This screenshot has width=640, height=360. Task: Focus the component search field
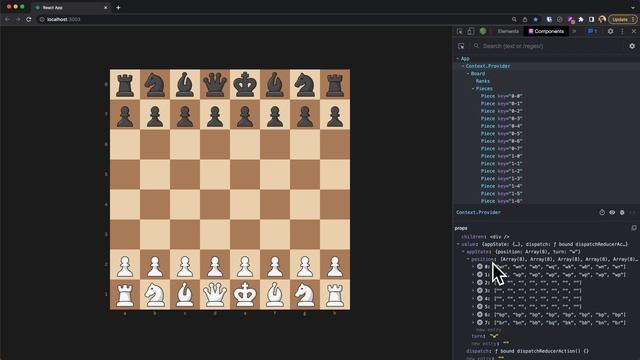click(549, 46)
